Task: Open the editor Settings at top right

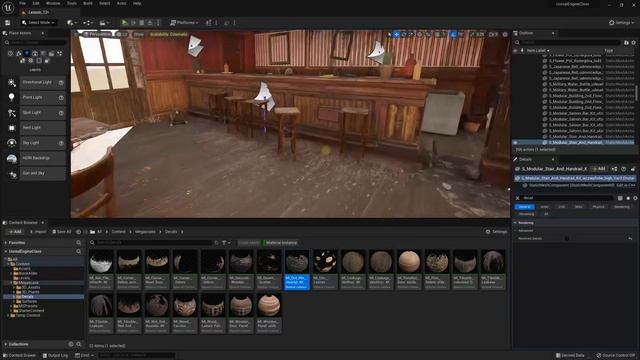Action: tap(622, 23)
